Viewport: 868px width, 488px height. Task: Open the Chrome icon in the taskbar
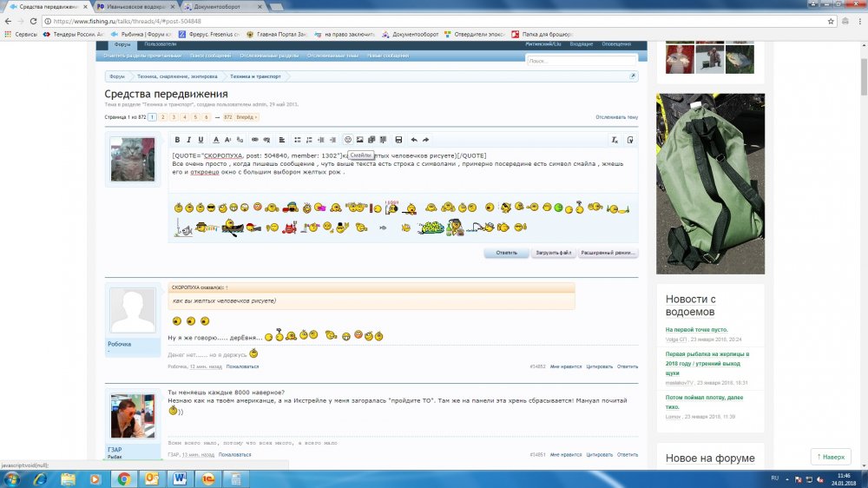(123, 478)
